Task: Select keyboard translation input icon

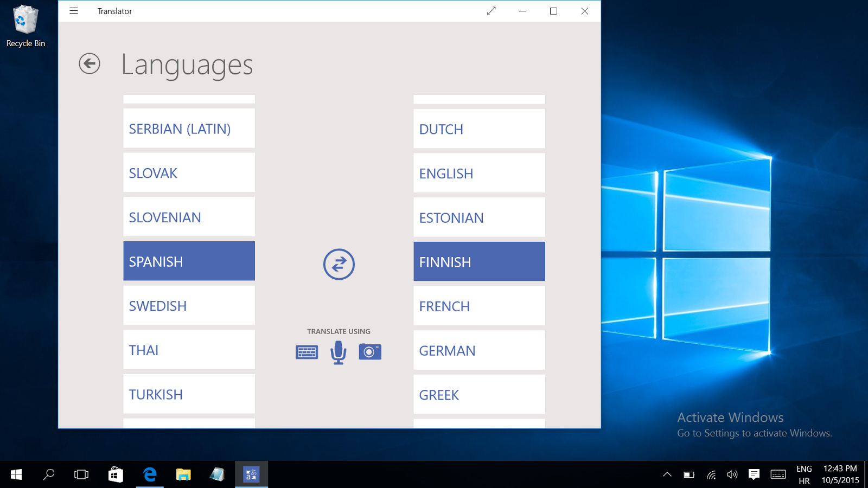Action: (307, 352)
